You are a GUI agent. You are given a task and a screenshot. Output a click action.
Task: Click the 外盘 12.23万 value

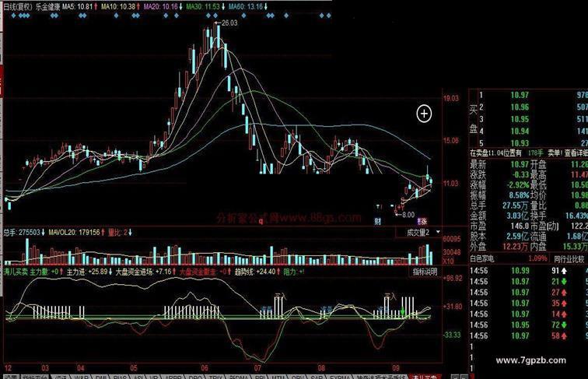tap(516, 247)
